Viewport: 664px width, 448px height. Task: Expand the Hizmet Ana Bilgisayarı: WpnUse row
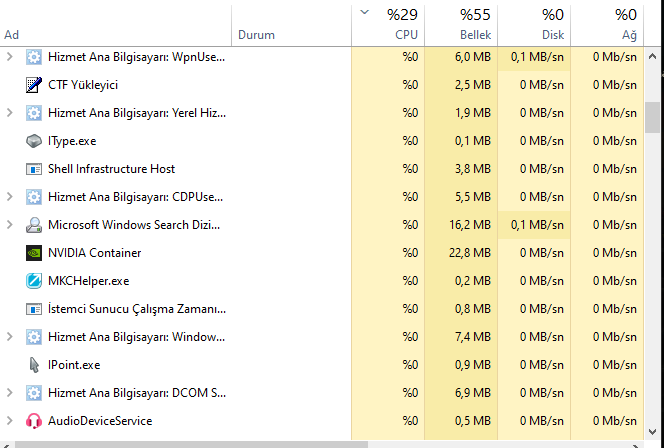(x=9, y=57)
